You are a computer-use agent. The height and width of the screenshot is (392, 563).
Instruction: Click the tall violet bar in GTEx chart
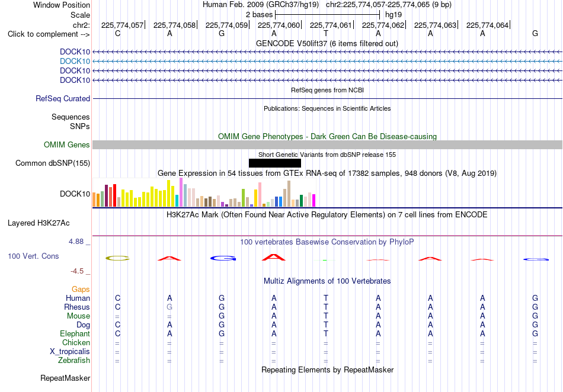pyautogui.click(x=181, y=192)
